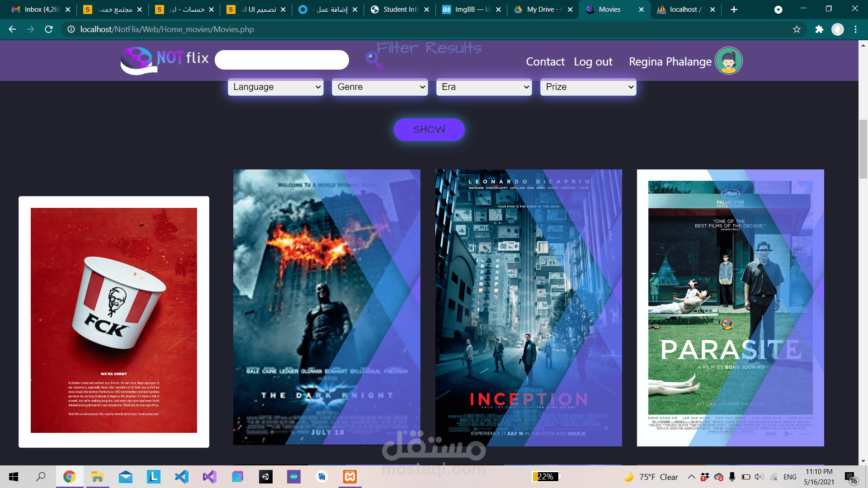Expand the Genre filter dropdown
The height and width of the screenshot is (488, 868).
380,87
